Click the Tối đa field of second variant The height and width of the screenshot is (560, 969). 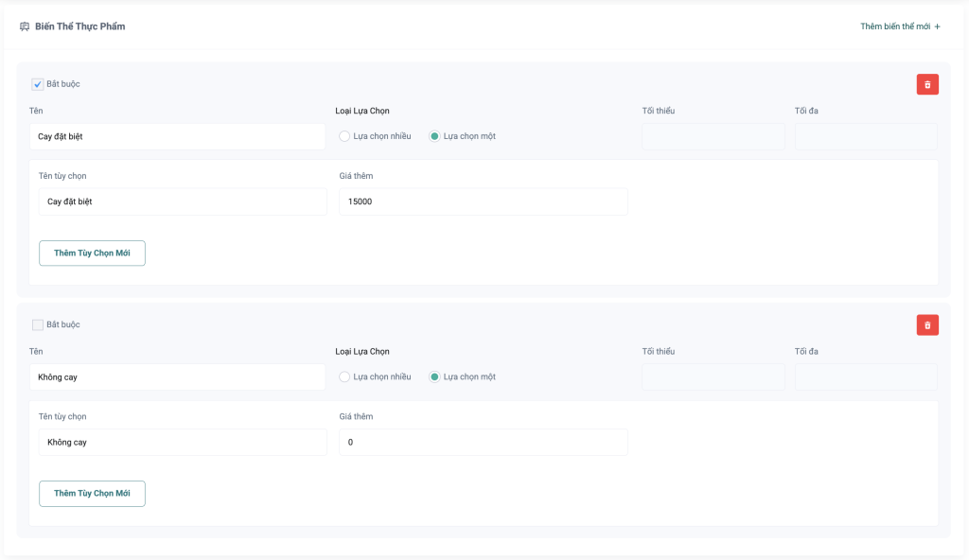click(x=866, y=376)
